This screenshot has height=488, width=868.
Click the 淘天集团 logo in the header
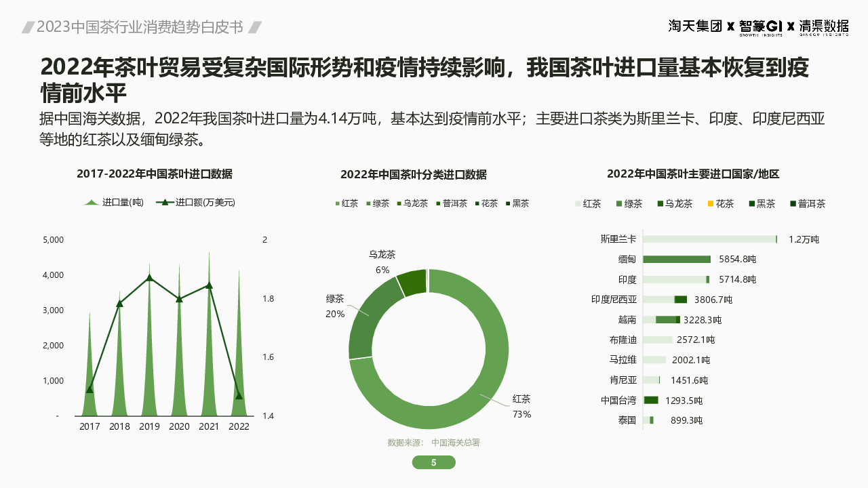[695, 26]
